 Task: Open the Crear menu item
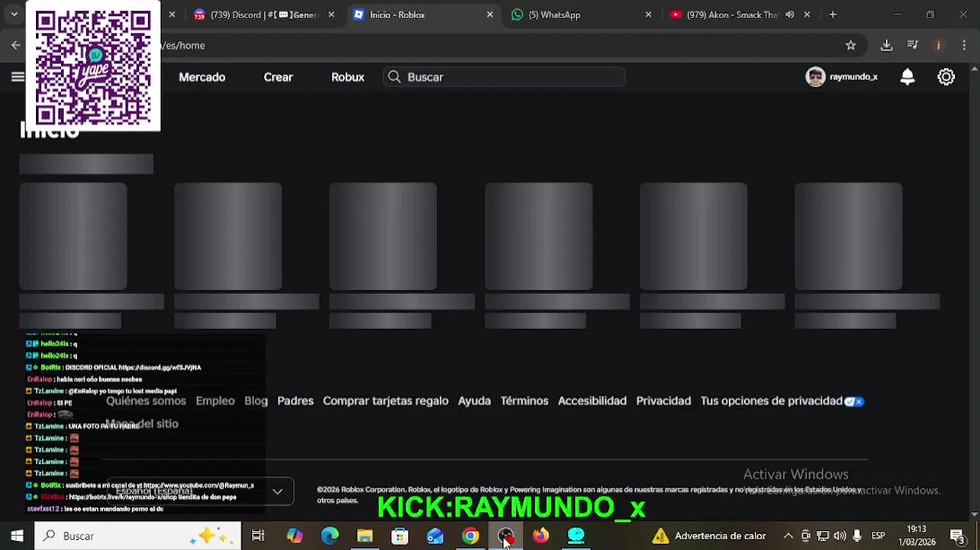(279, 76)
